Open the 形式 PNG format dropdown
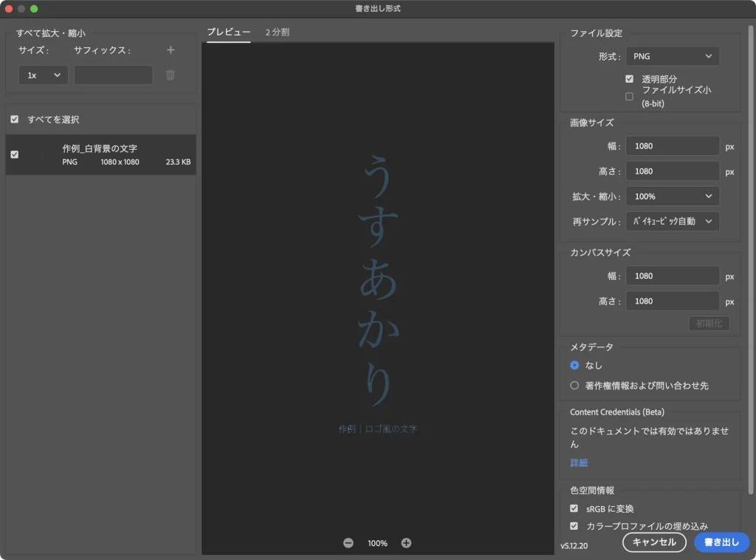This screenshot has width=756, height=560. tap(672, 56)
